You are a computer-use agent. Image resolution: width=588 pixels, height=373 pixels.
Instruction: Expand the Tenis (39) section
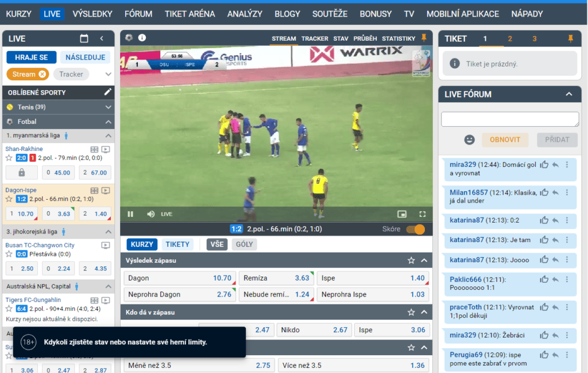click(x=108, y=107)
